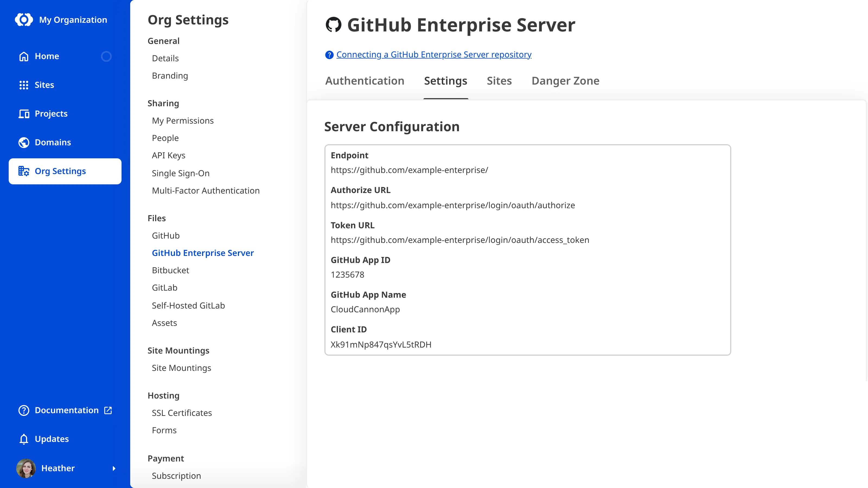Go to People settings
This screenshot has width=868, height=488.
tap(165, 138)
